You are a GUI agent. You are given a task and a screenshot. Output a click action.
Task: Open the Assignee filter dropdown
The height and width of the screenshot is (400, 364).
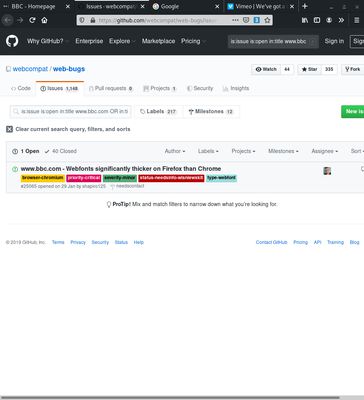click(x=325, y=151)
